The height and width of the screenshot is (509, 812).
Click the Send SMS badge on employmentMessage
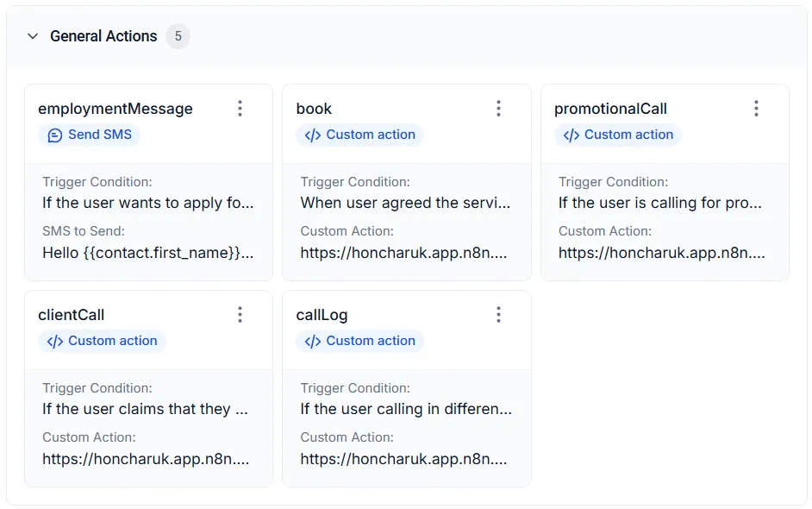point(90,135)
